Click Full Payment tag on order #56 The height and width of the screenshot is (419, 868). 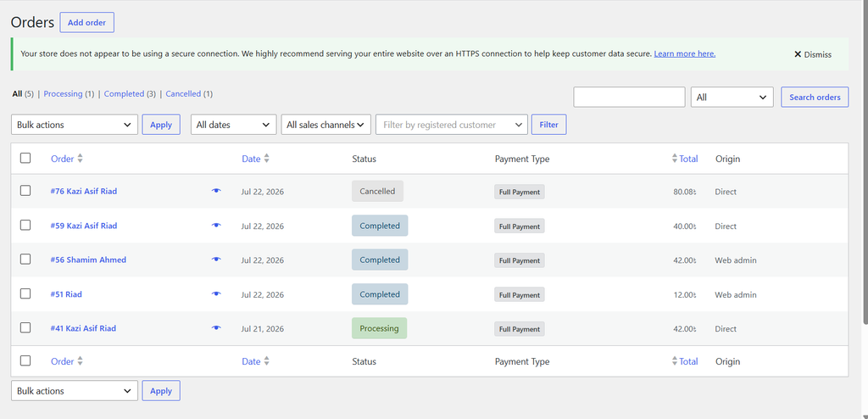[520, 260]
